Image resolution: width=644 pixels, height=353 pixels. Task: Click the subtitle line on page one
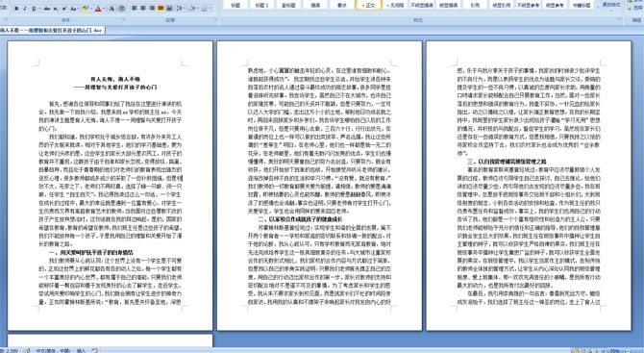point(115,88)
